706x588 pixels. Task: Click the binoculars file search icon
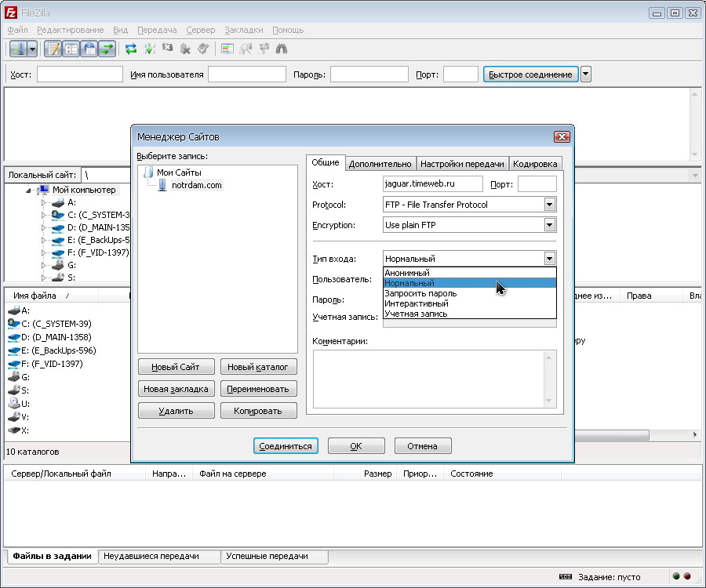tap(282, 49)
